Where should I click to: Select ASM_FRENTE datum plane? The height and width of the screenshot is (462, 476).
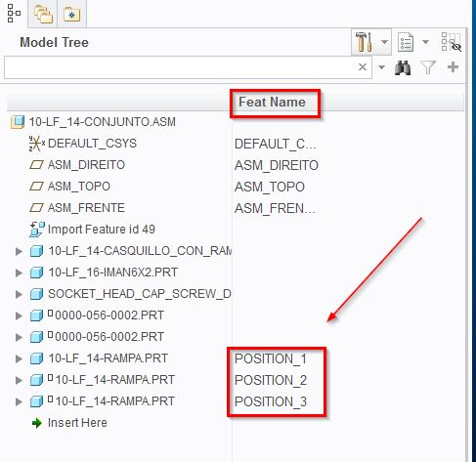point(86,208)
